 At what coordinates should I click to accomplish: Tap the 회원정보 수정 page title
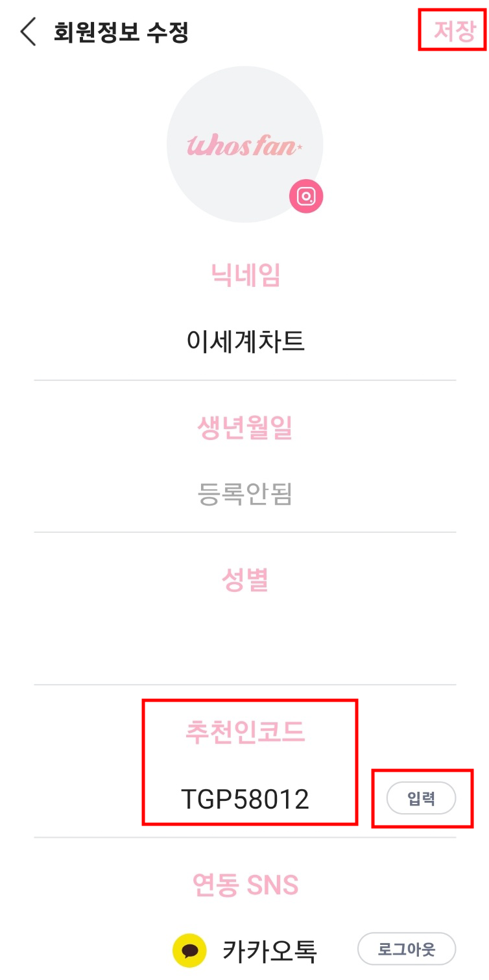(121, 32)
